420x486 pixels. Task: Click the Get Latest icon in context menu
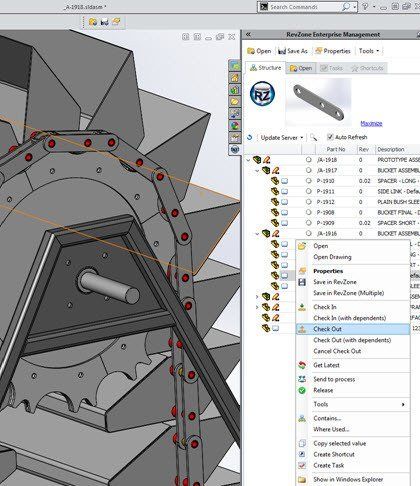point(302,365)
